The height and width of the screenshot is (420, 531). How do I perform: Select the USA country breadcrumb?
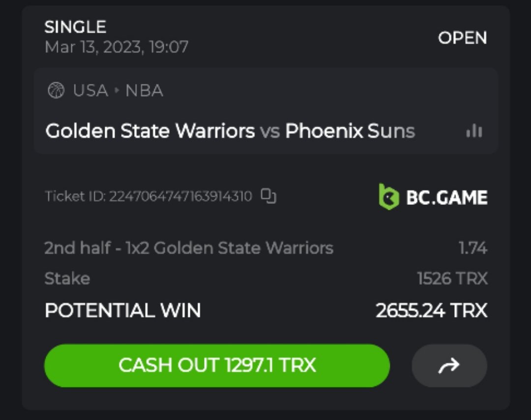coord(90,91)
